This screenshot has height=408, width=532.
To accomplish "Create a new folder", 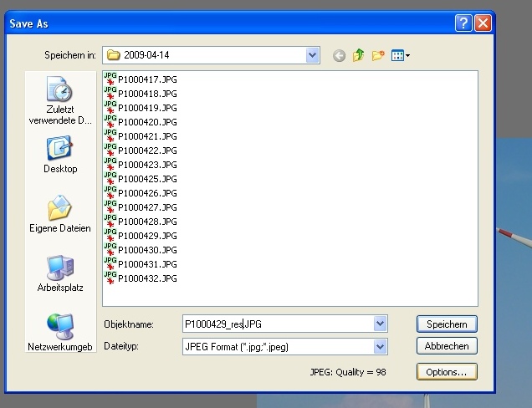I will (378, 55).
